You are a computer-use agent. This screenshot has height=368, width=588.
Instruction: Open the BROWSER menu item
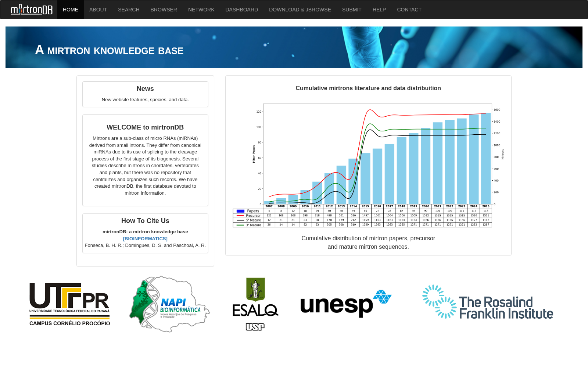[x=164, y=10]
